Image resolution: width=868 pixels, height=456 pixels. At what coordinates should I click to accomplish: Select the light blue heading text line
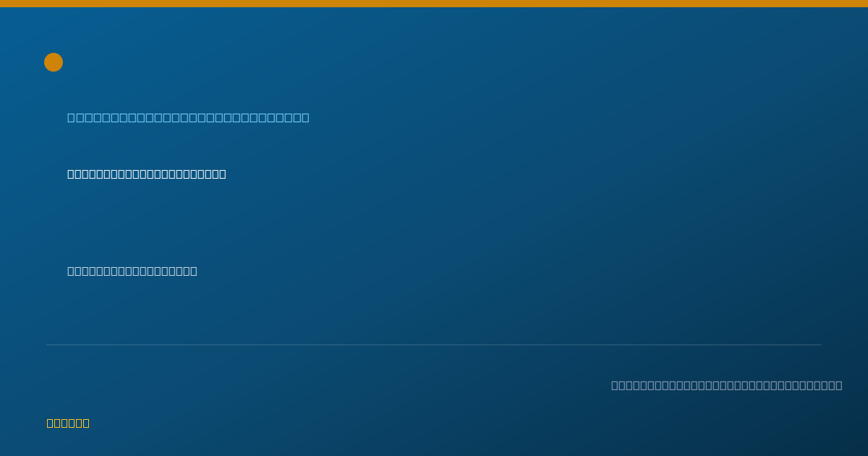point(188,117)
